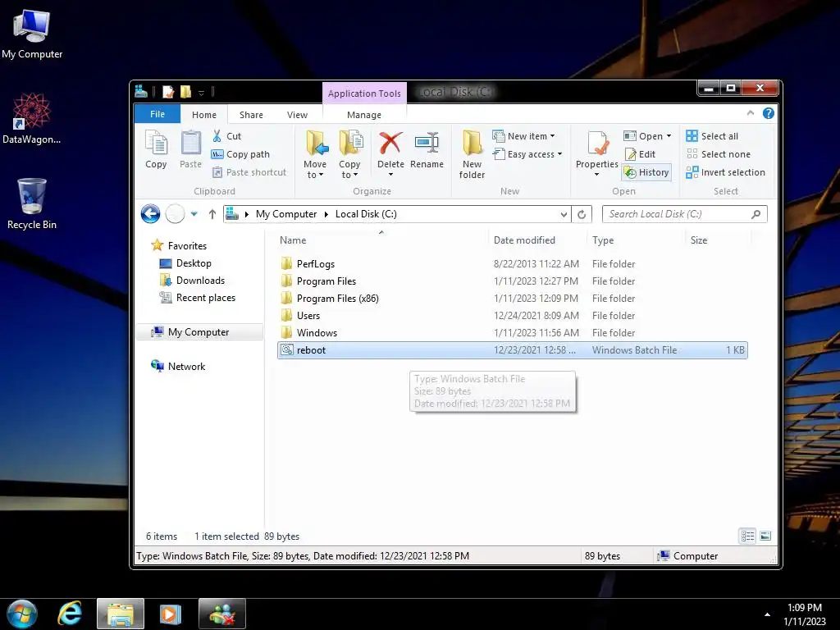Select My Computer in navigation pane
The image size is (840, 630).
[x=199, y=332]
